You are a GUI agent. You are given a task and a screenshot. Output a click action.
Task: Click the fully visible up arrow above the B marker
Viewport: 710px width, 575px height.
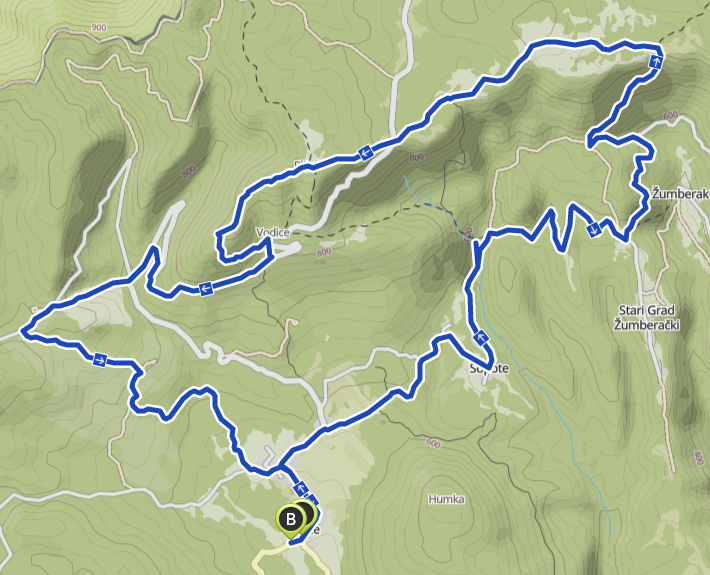point(301,489)
